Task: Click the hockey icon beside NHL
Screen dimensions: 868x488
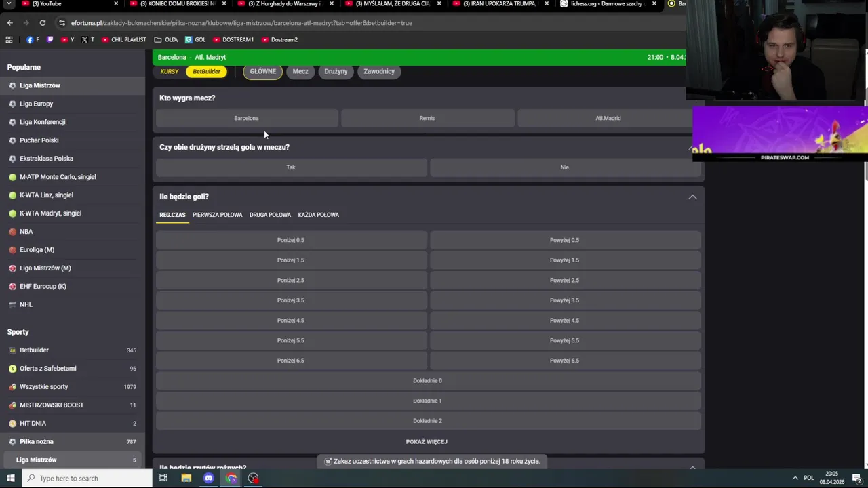Action: point(13,305)
